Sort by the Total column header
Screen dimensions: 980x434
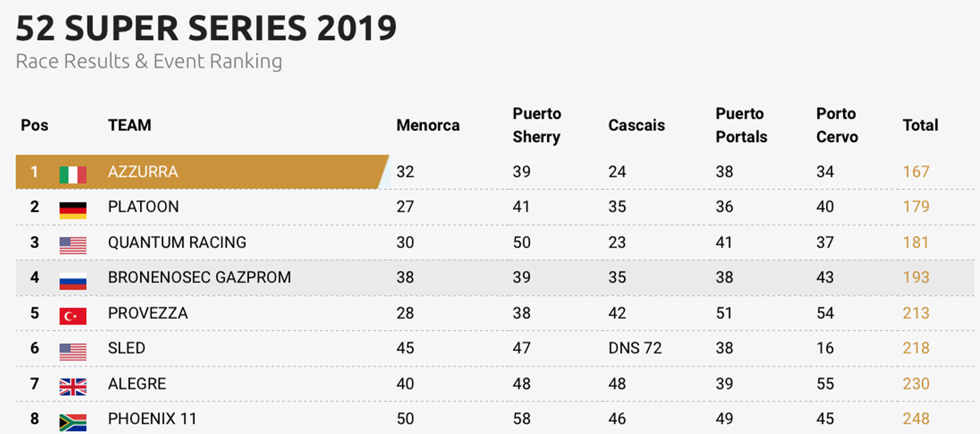tap(920, 125)
